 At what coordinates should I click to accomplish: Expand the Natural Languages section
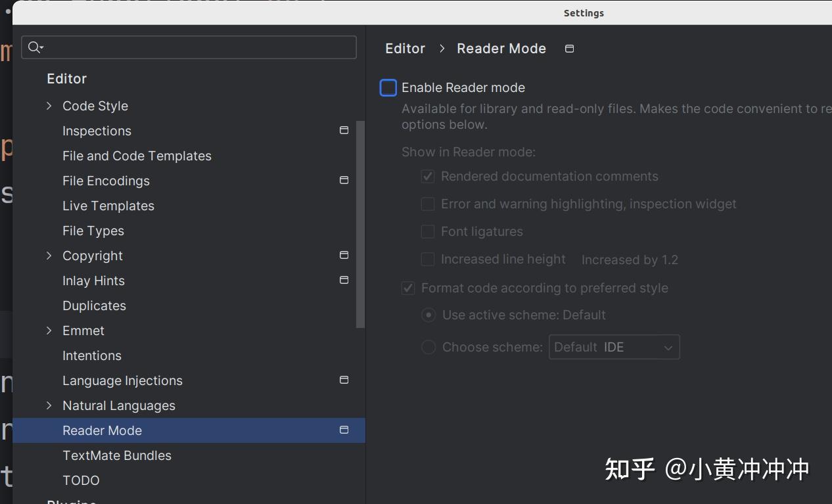tap(48, 405)
